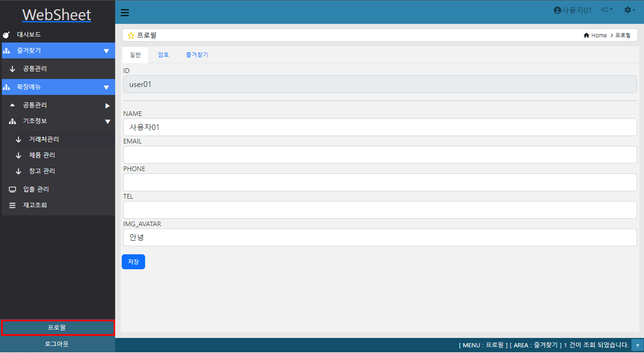Viewport: 644px width, 353px height.
Task: Click the NAME input field
Action: point(380,127)
